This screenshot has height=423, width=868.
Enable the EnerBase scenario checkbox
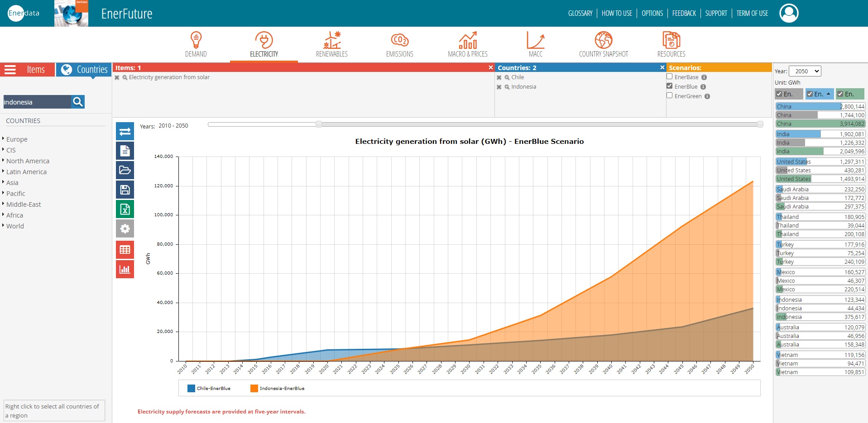[669, 76]
